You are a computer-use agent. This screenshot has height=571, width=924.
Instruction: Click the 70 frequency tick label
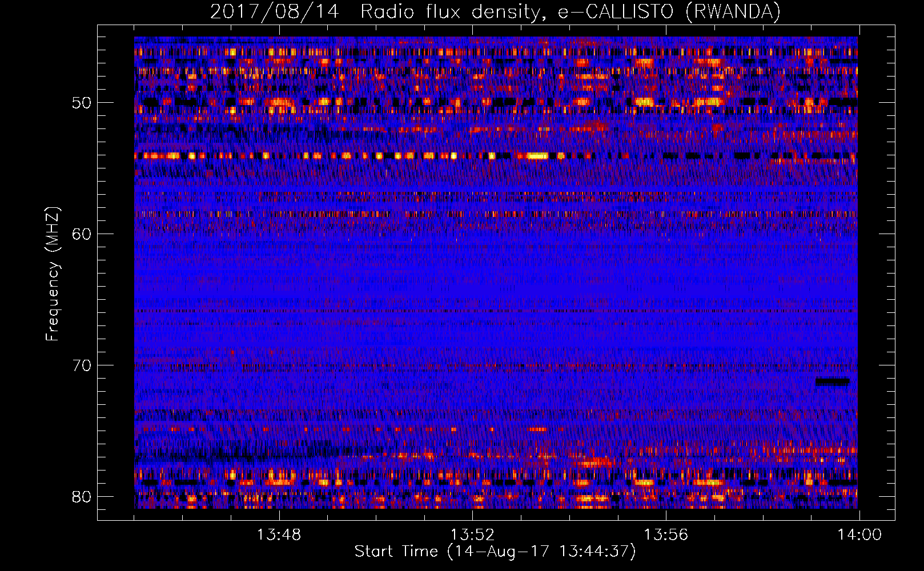(82, 365)
